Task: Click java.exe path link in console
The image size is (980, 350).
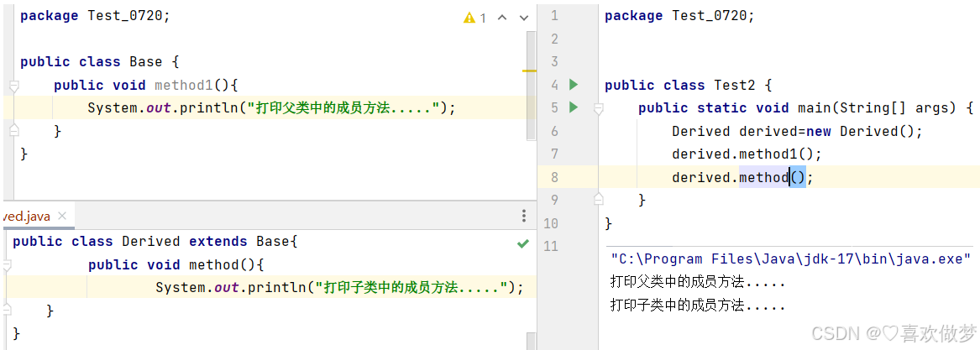Action: (790, 259)
